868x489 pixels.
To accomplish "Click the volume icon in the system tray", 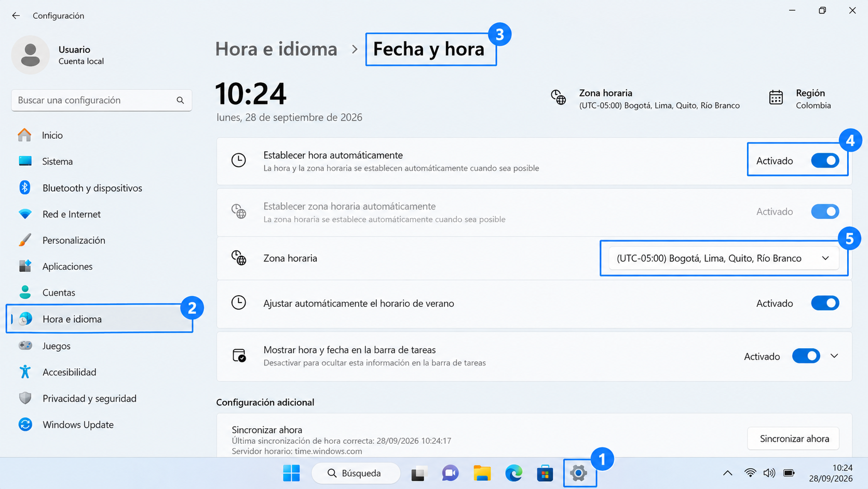I will pos(769,473).
